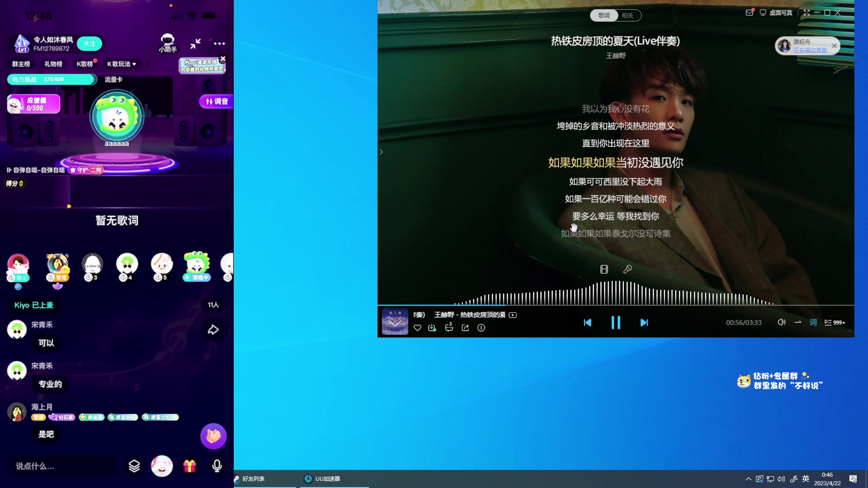Viewport: 868px width, 488px height.
Task: Open the mailbox icon in the player's title bar
Action: [749, 13]
